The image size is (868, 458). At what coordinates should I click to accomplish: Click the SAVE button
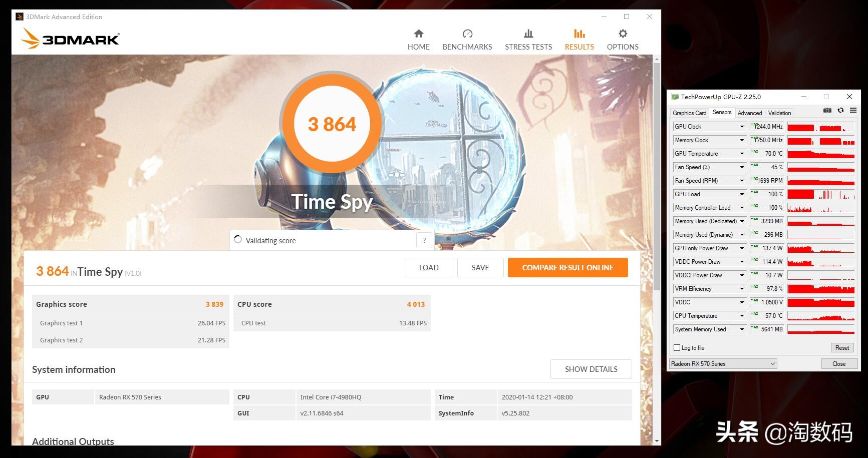[x=480, y=268]
